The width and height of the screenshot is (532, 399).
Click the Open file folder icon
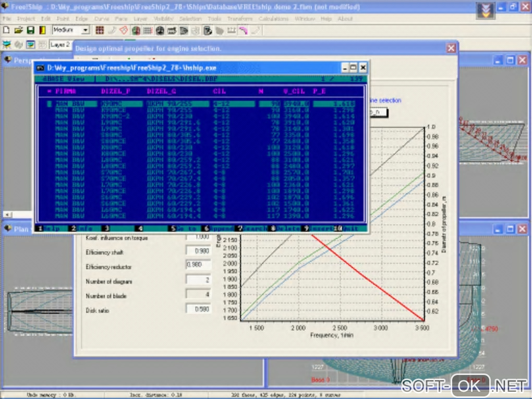pos(18,30)
